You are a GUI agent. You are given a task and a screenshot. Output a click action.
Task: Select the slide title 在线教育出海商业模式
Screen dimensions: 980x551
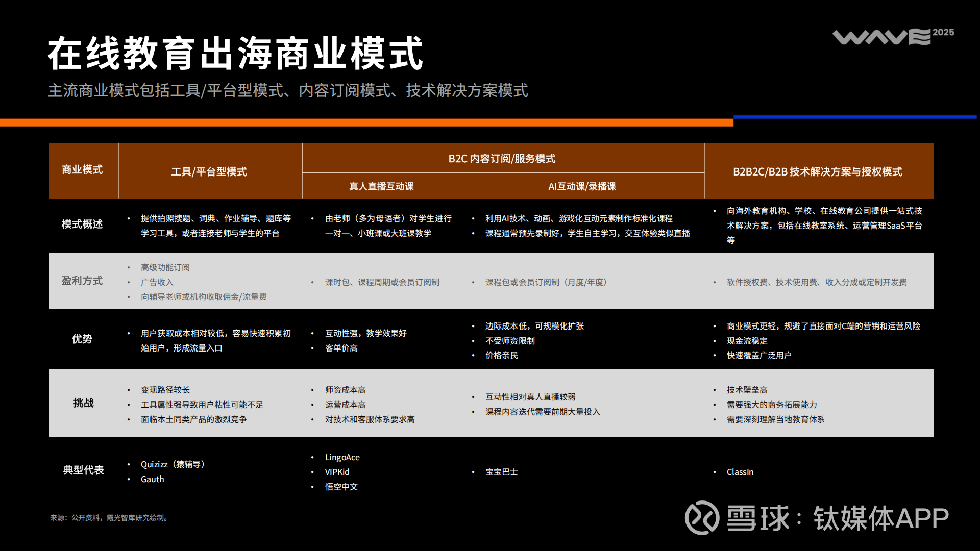[235, 54]
